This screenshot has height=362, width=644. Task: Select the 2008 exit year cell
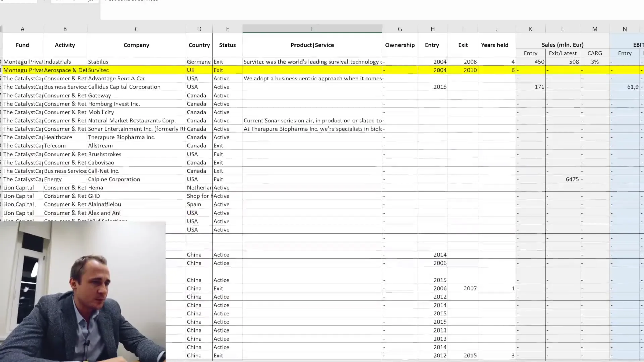click(x=463, y=62)
